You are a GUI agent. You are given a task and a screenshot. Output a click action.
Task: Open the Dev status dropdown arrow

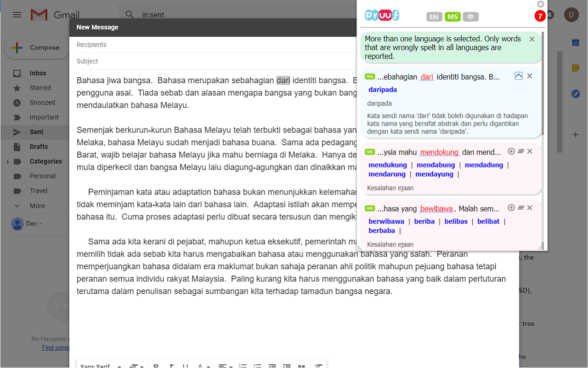click(x=40, y=224)
